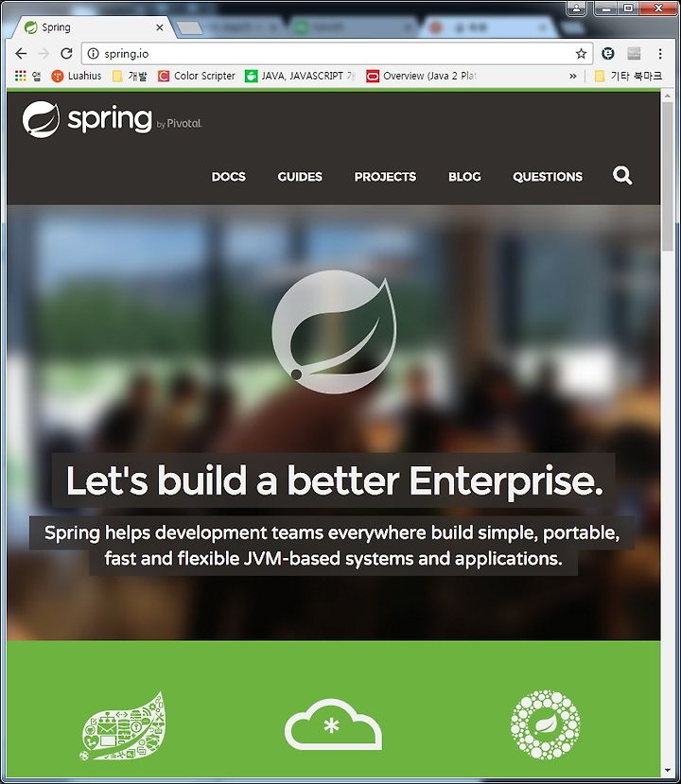Click the search magnifier icon in Spring navigation

[x=622, y=176]
